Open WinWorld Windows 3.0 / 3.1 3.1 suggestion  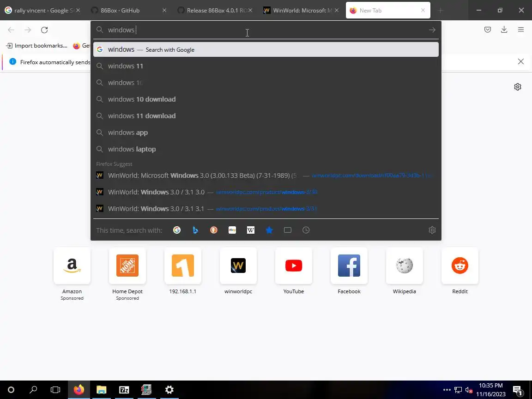266,209
